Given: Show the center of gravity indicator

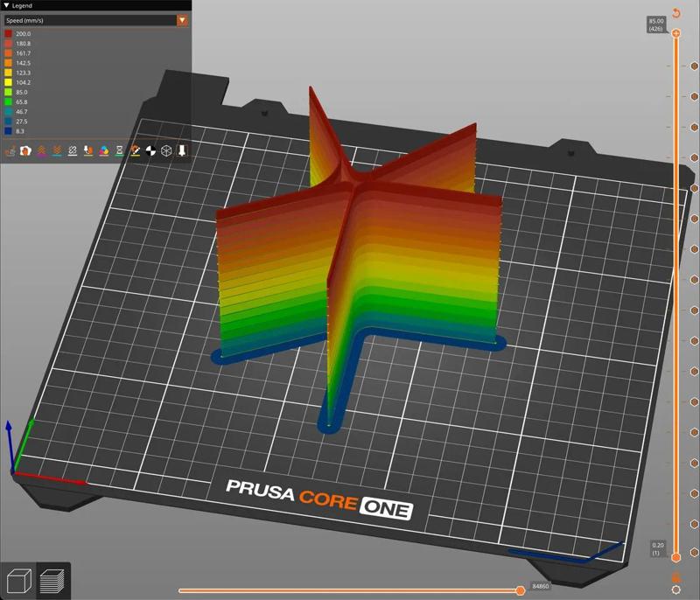Looking at the screenshot, I should (150, 150).
